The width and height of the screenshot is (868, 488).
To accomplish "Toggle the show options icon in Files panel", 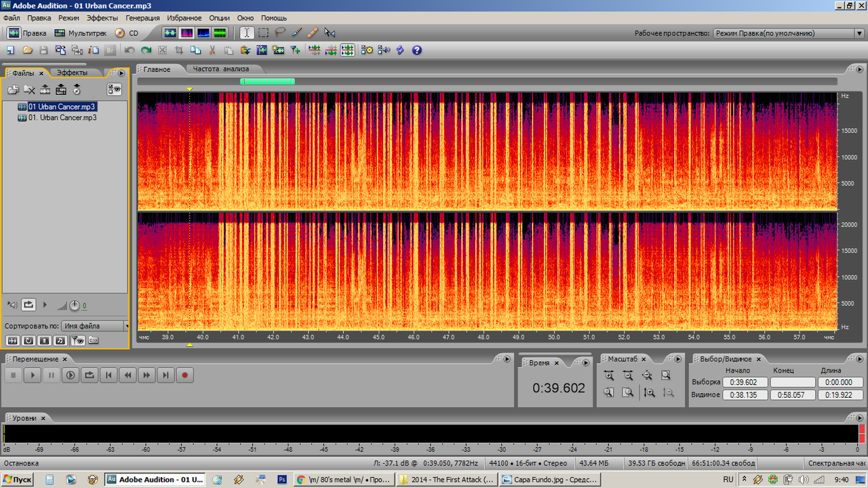I will click(114, 89).
